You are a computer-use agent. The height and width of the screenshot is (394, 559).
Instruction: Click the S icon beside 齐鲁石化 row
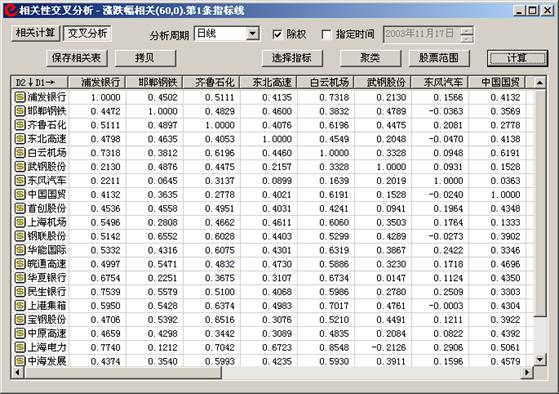coord(20,125)
